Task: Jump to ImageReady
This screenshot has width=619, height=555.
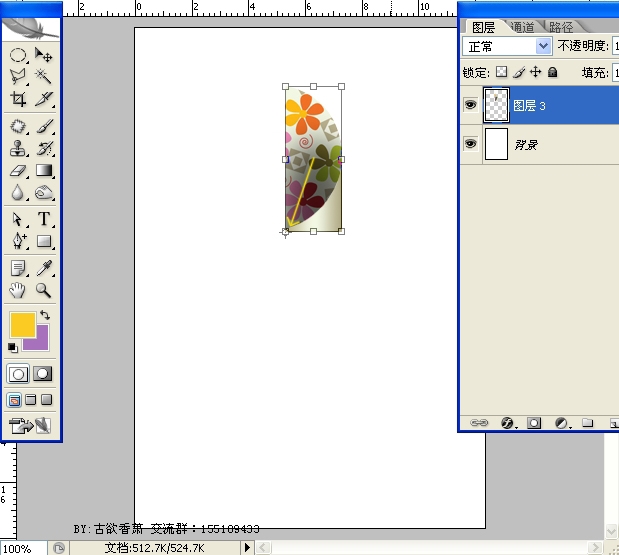Action: click(30, 426)
